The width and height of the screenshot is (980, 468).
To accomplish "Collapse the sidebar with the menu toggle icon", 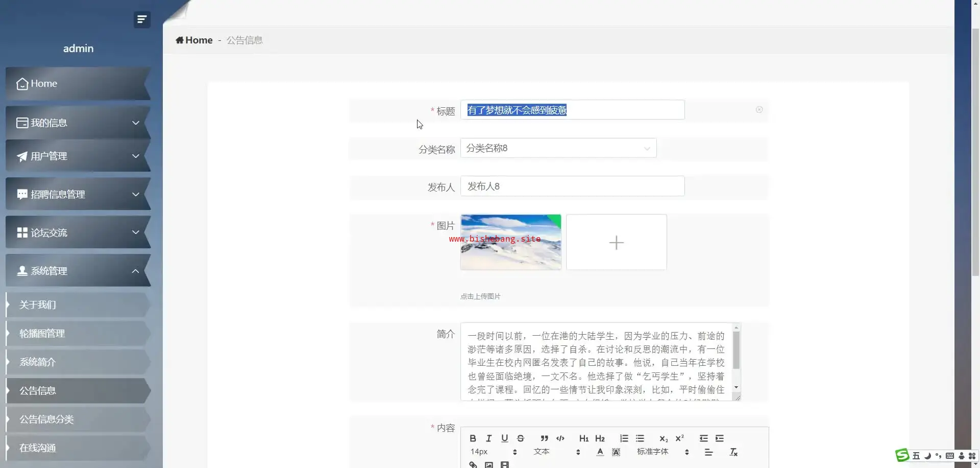I will 141,19.
